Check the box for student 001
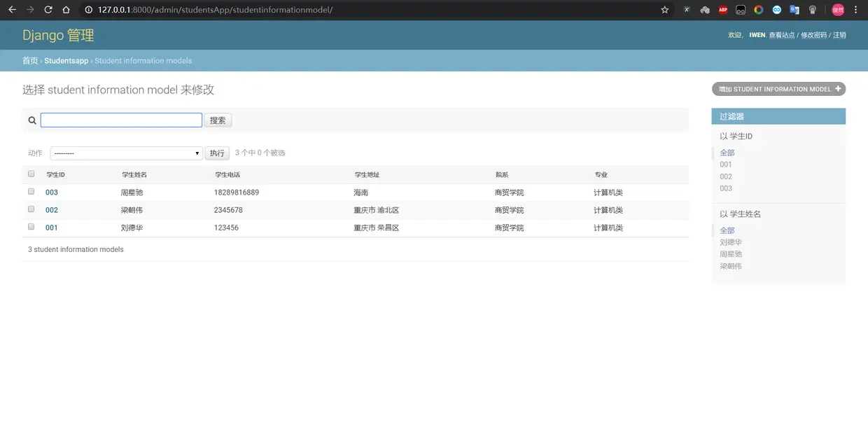The height and width of the screenshot is (446, 868). [x=31, y=226]
